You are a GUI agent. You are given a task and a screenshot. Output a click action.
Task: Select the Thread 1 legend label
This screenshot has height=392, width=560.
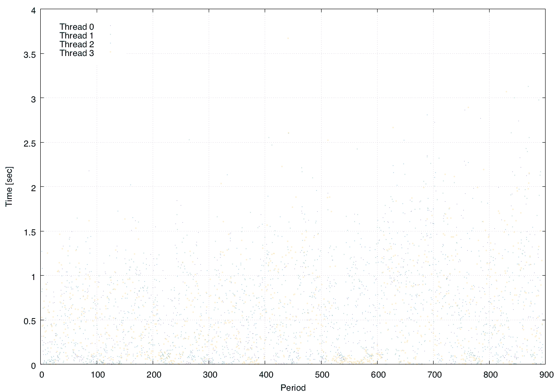(77, 36)
